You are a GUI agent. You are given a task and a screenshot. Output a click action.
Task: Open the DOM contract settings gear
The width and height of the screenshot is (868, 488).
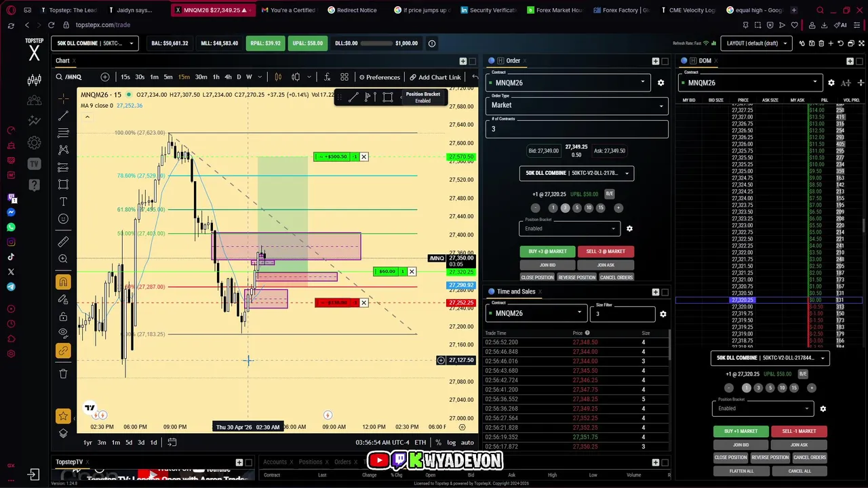831,83
